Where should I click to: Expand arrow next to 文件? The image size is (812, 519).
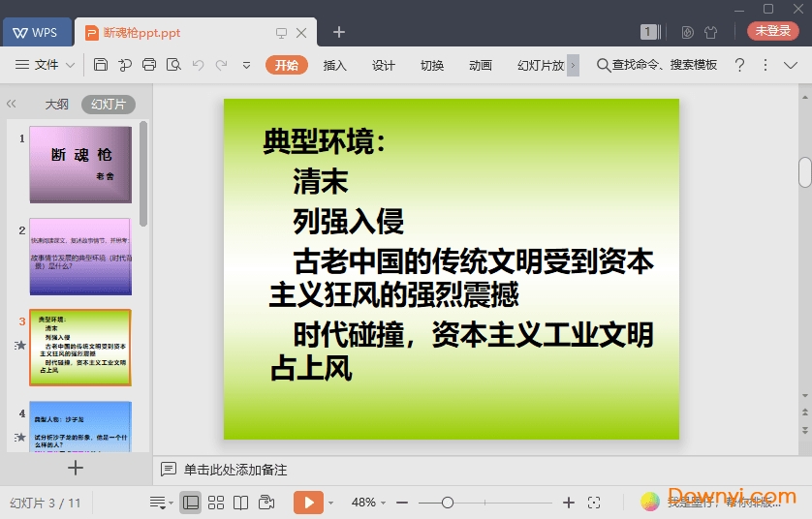71,65
